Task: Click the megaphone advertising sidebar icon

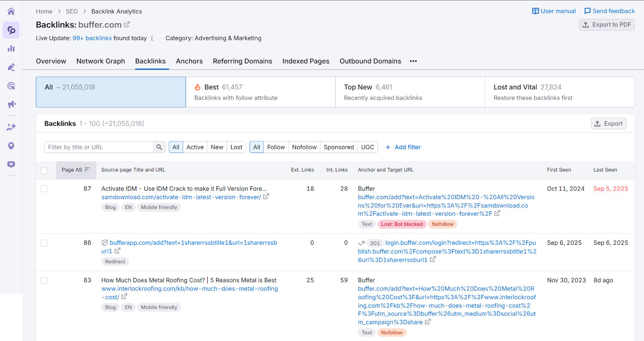Action: (11, 104)
